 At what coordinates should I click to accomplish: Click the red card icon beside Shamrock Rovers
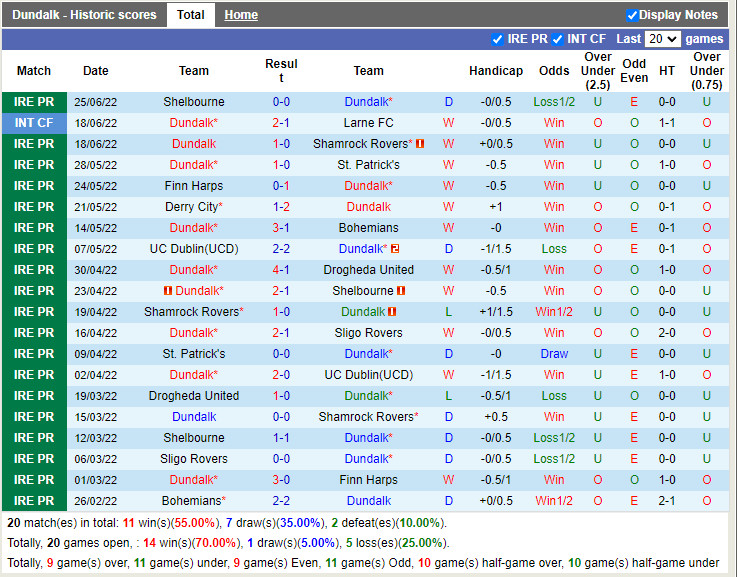point(421,144)
